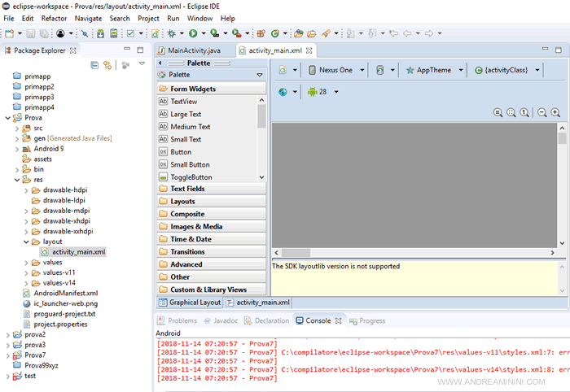
Task: Click Collapse All in Package Explorer
Action: 94,64
